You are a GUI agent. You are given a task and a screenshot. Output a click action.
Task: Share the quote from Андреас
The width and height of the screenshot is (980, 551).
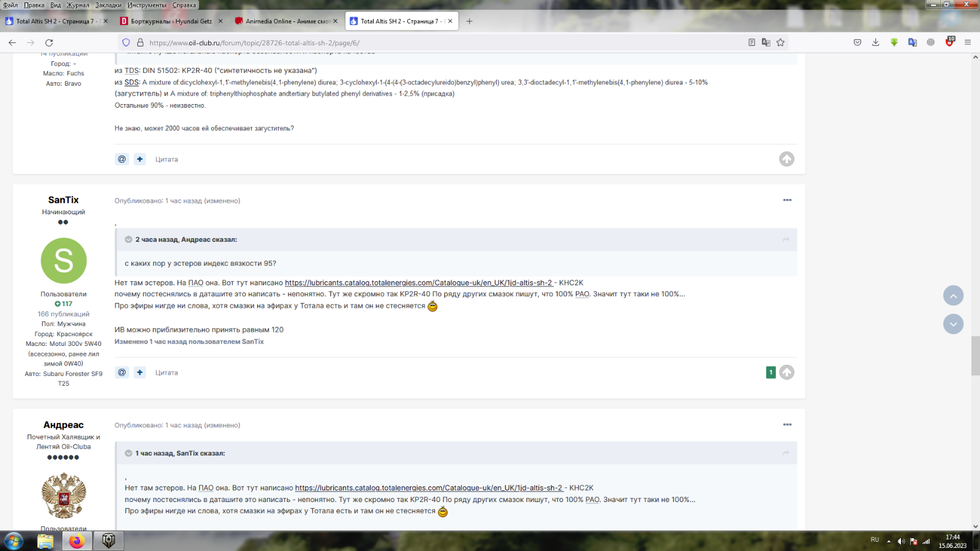(786, 239)
